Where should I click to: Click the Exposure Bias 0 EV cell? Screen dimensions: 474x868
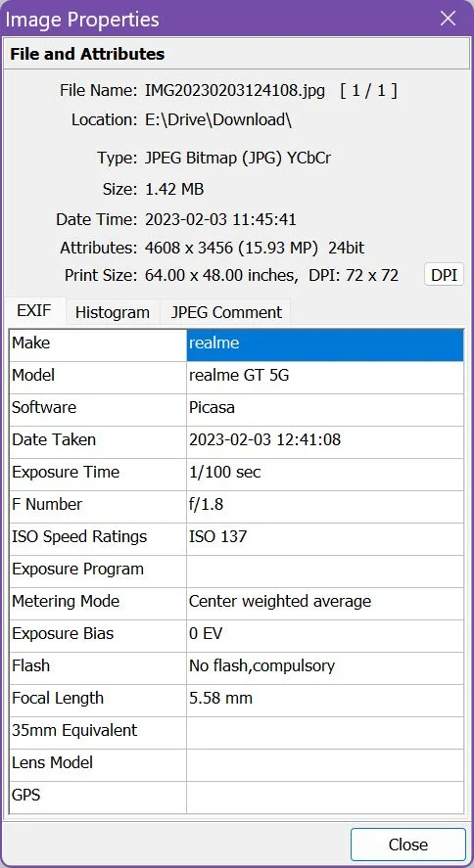click(325, 635)
